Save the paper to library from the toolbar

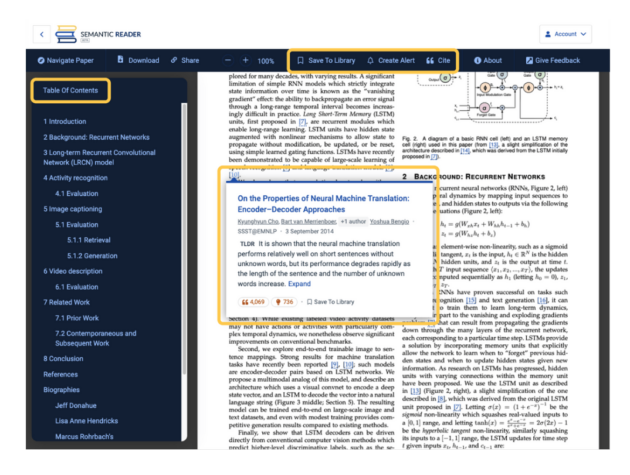[326, 60]
